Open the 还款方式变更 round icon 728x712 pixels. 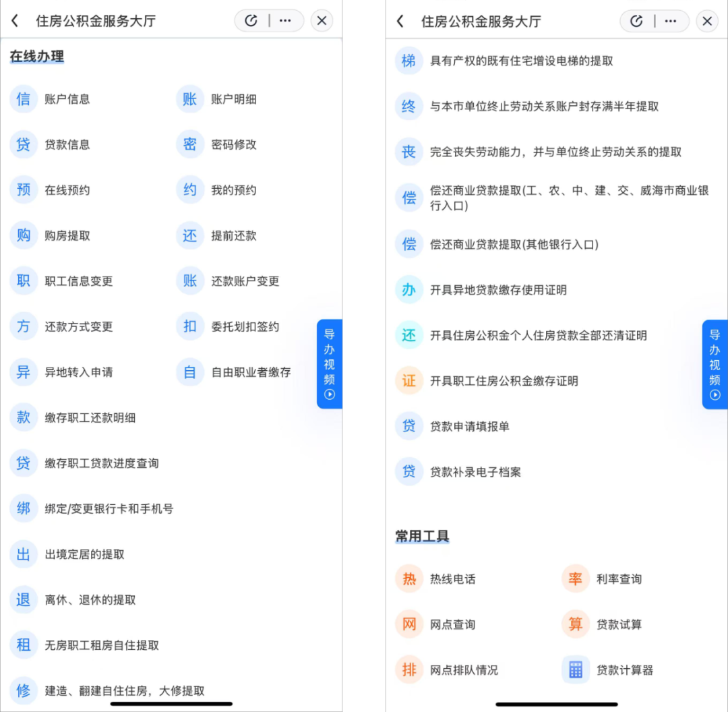pos(23,326)
